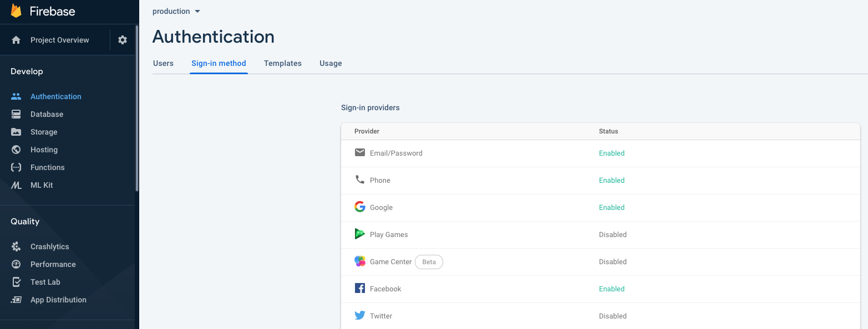Viewport: 868px width, 329px height.
Task: Click the Twitter bird provider icon
Action: (x=360, y=316)
